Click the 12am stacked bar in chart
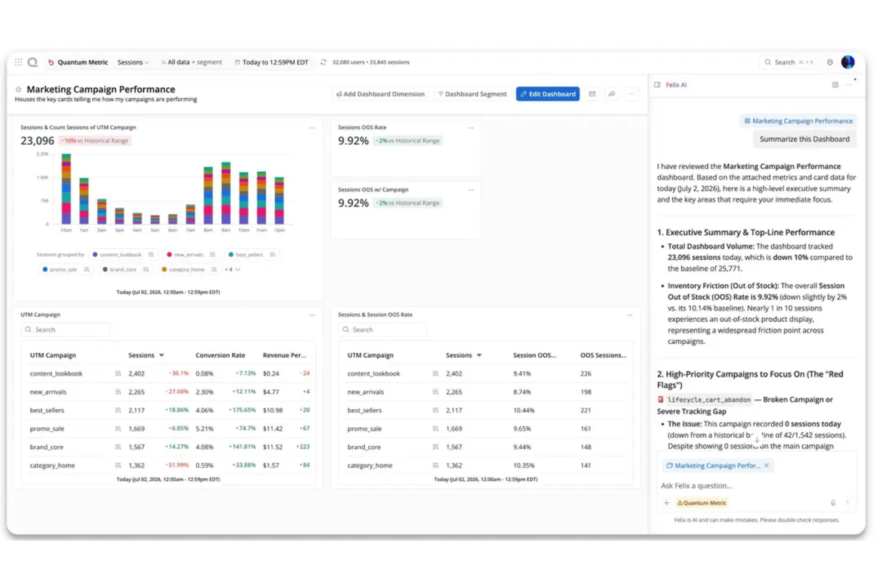The height and width of the screenshot is (588, 882). [x=66, y=189]
